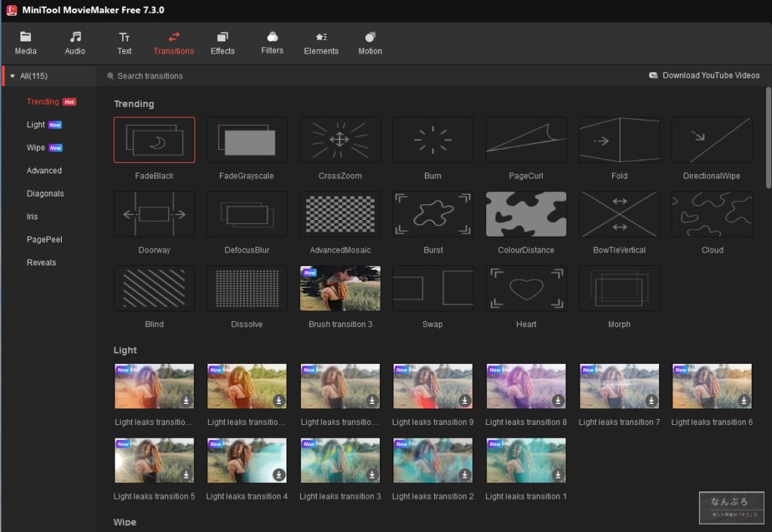The width and height of the screenshot is (772, 532).
Task: Select the Diagonals category
Action: coord(45,194)
